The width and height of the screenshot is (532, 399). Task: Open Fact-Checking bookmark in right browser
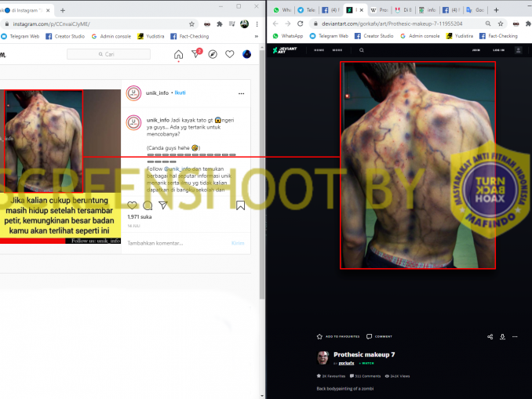click(x=498, y=36)
